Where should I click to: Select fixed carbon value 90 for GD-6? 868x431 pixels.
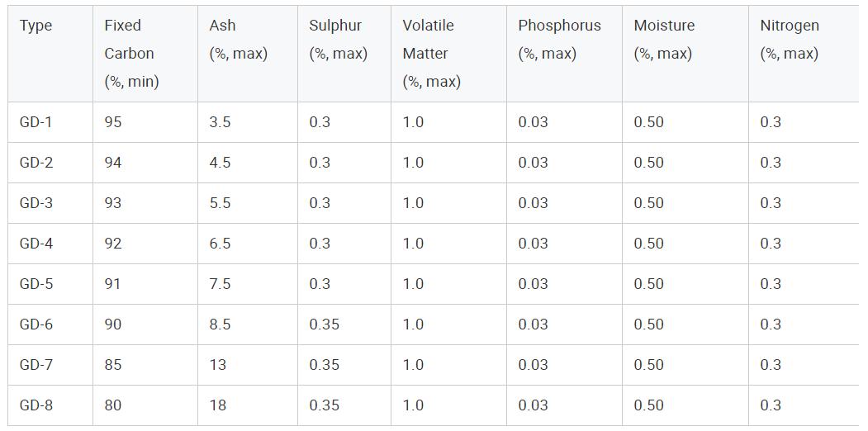pos(113,324)
